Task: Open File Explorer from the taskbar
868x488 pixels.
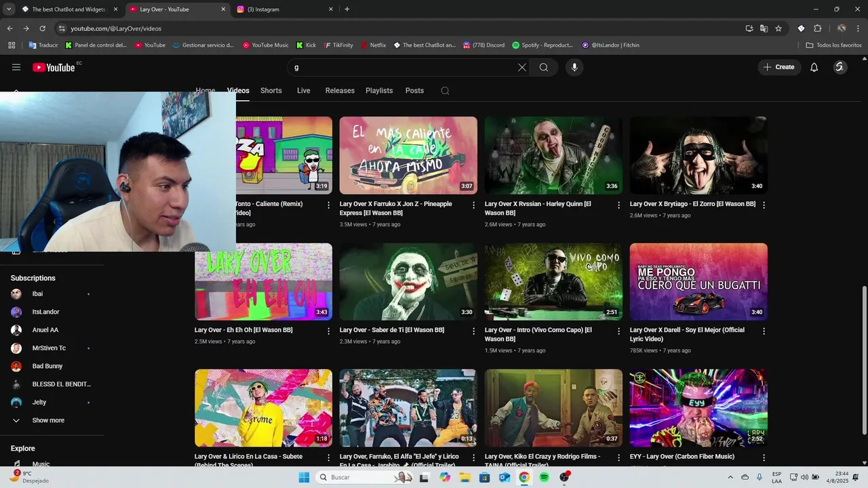Action: click(465, 477)
